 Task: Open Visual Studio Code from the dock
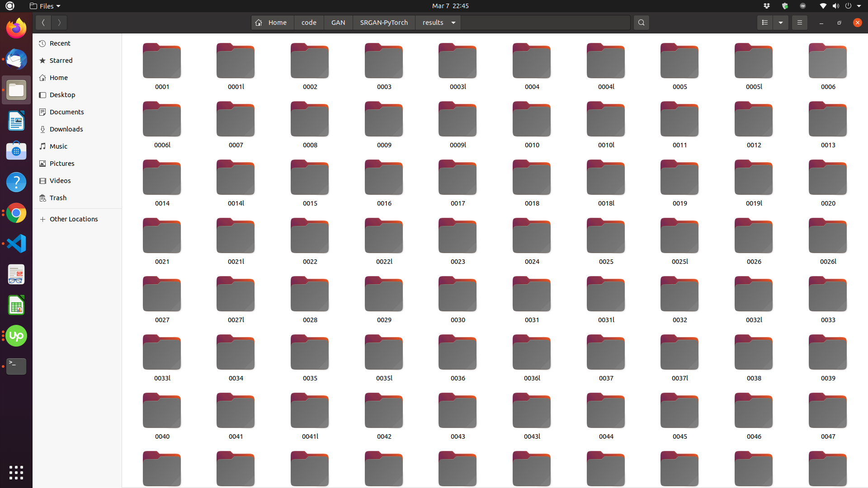click(16, 243)
